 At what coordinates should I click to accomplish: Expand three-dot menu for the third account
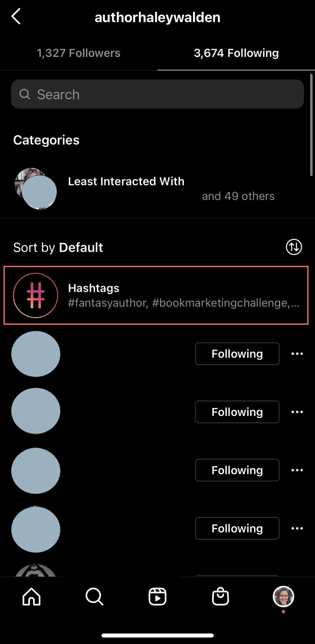point(297,470)
